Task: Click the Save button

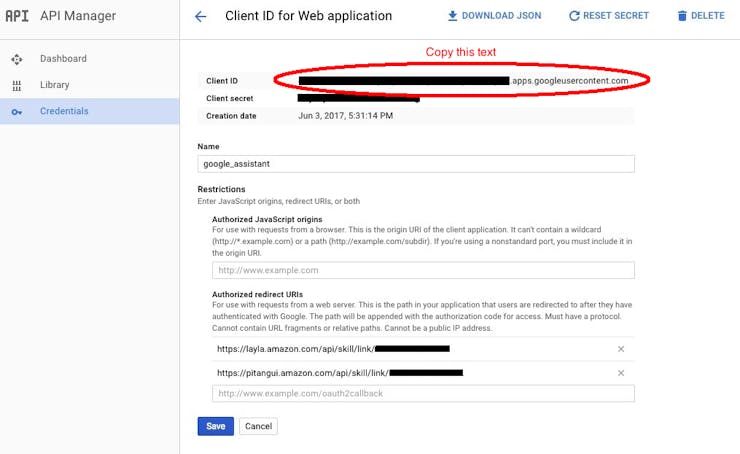Action: click(216, 426)
